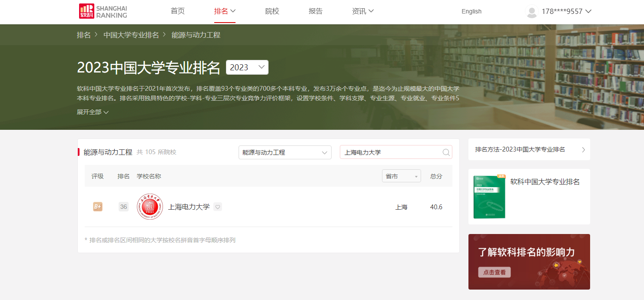Open the arrow beside 排名方法-2023中国大学专业排名

pyautogui.click(x=583, y=150)
